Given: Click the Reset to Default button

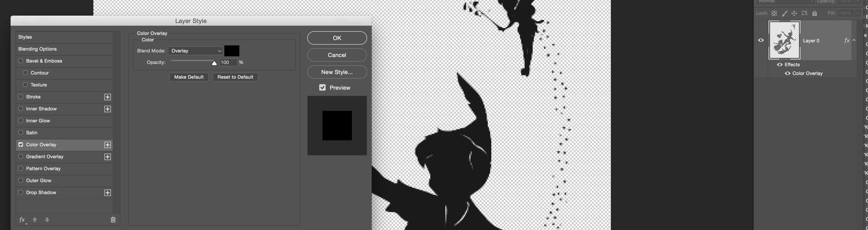Looking at the screenshot, I should [x=235, y=77].
